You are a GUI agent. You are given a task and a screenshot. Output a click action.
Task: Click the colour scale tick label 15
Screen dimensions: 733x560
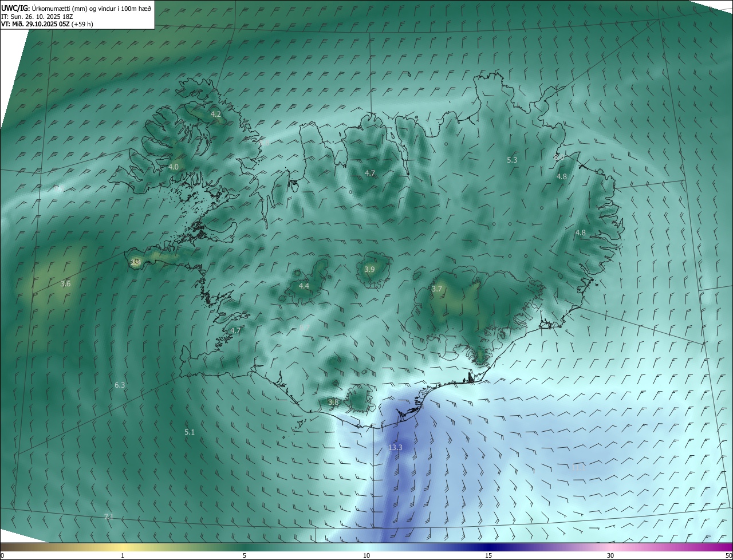click(x=488, y=555)
